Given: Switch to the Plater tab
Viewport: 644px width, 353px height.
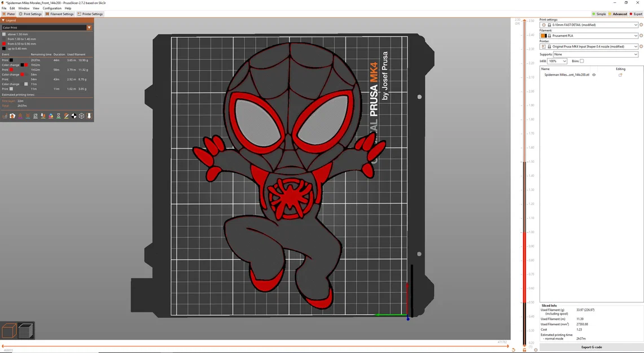Looking at the screenshot, I should pyautogui.click(x=8, y=14).
